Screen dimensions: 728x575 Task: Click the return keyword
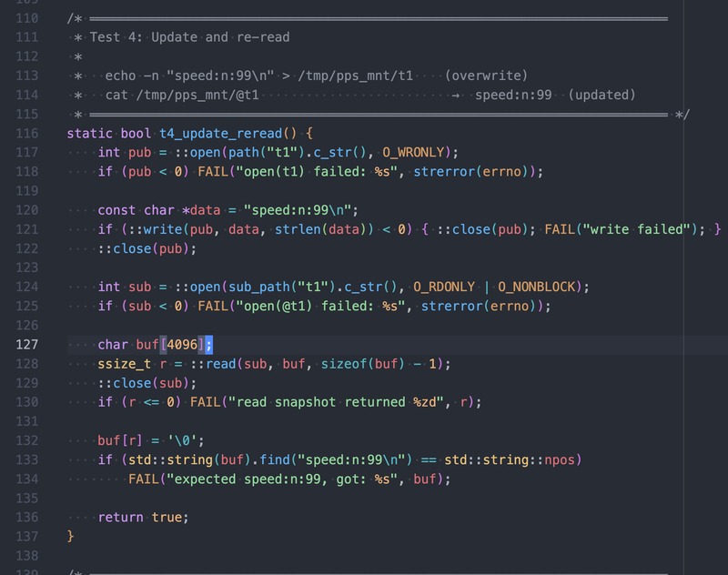pyautogui.click(x=121, y=518)
